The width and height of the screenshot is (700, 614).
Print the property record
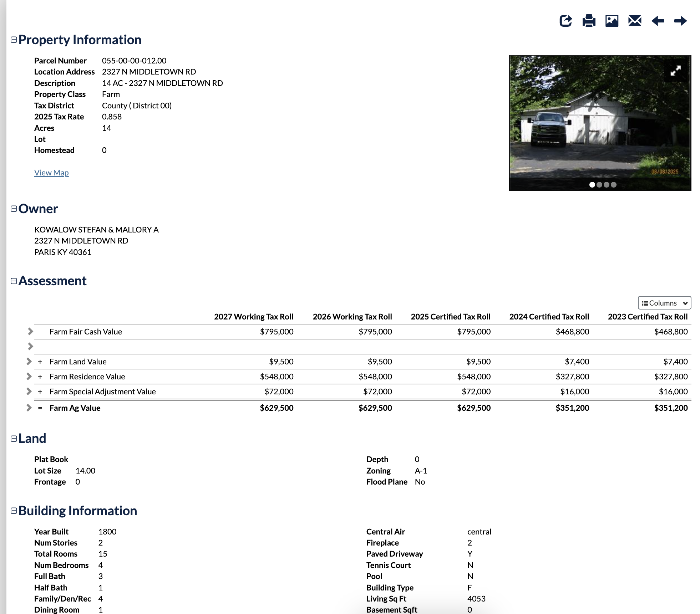coord(589,21)
